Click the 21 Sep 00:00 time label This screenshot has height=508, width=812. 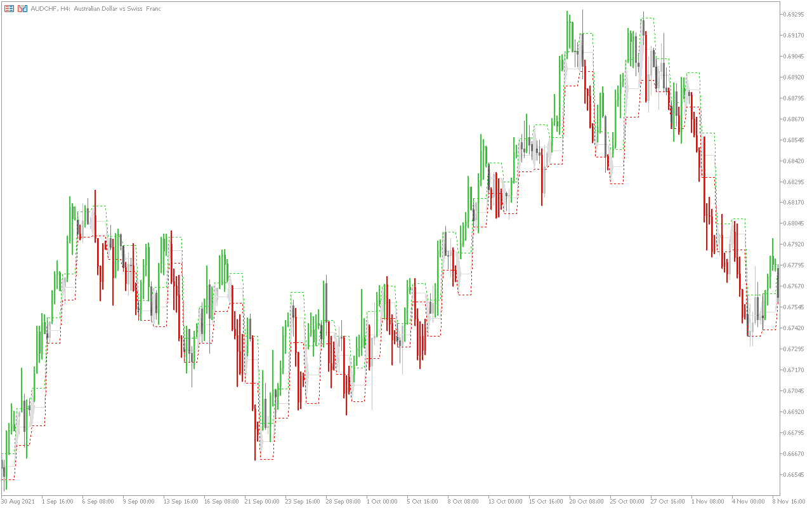click(x=262, y=501)
